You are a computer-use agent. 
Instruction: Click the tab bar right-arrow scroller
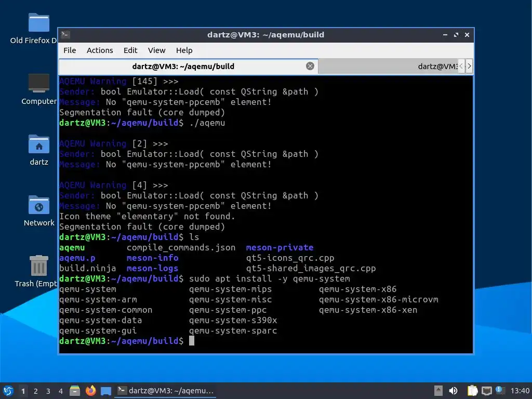(469, 66)
